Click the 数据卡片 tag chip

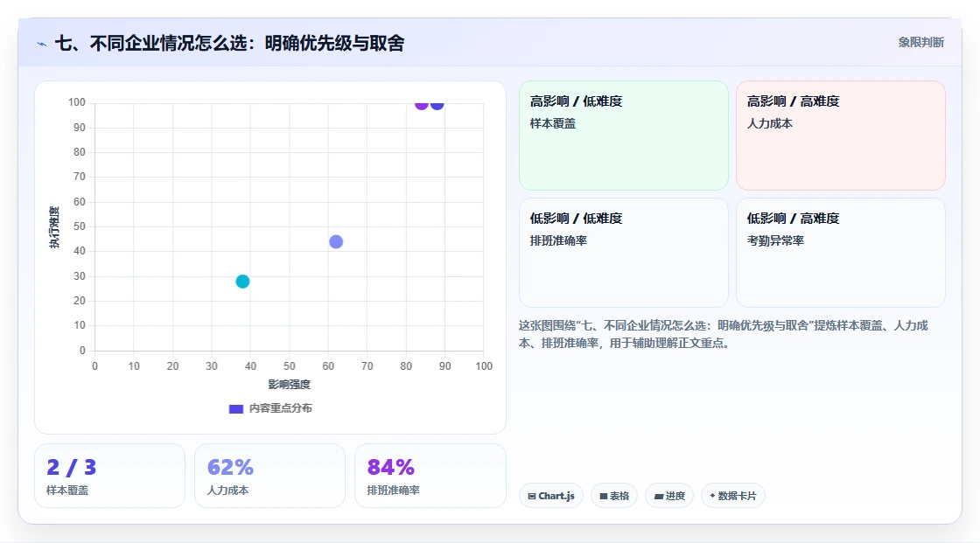pos(733,496)
